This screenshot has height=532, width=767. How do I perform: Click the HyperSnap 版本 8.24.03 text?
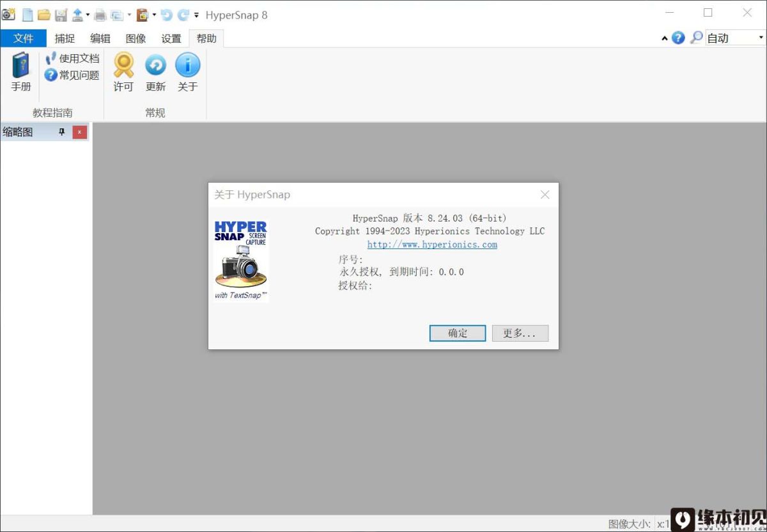coord(430,218)
